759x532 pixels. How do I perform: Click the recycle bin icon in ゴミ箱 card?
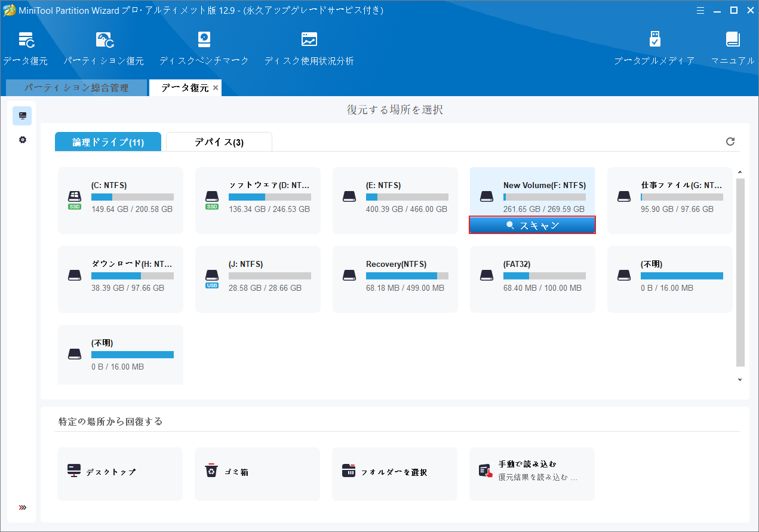coord(211,471)
